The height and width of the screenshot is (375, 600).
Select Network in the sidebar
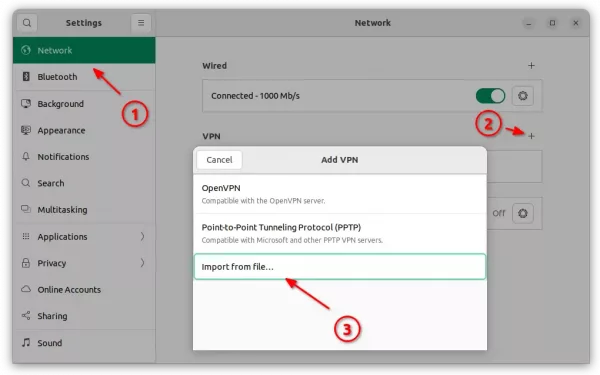(x=84, y=50)
